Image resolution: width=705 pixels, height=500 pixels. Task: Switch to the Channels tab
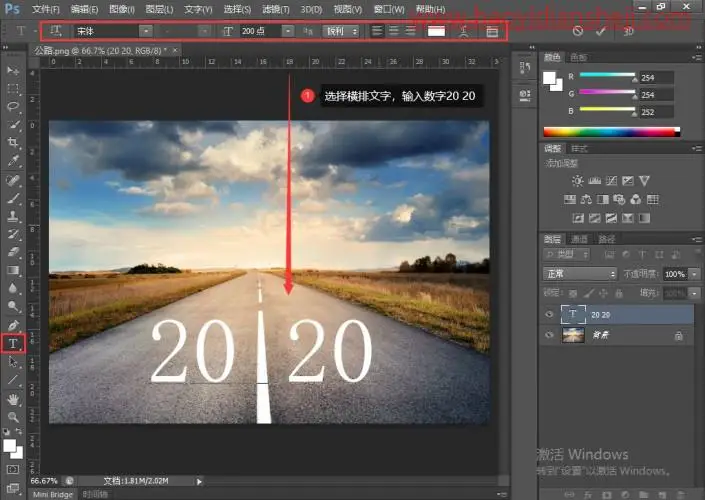point(579,239)
